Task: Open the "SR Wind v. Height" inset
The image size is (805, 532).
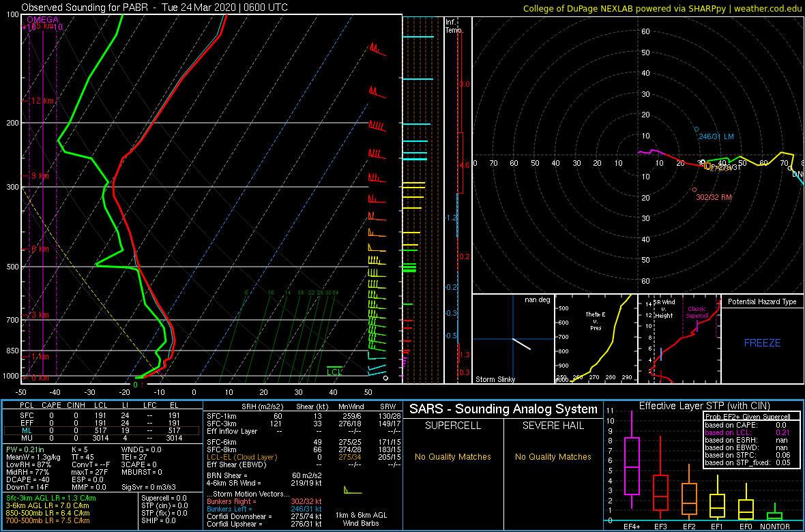Action: coord(679,339)
